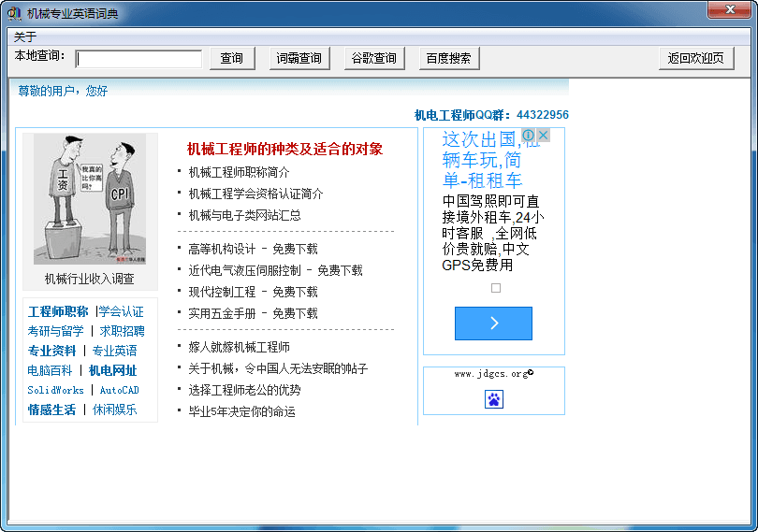Screen dimensions: 758x532
Task: Click the app icon in title bar
Action: pyautogui.click(x=14, y=13)
